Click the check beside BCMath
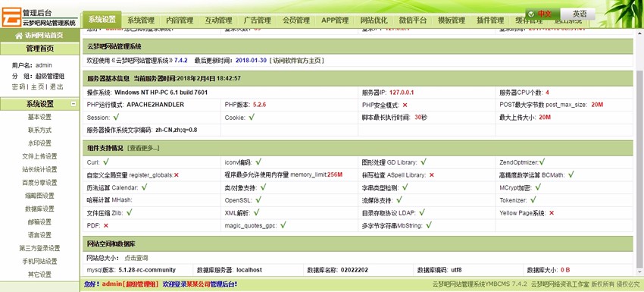Image resolution: width=644 pixels, height=292 pixels. coord(571,174)
